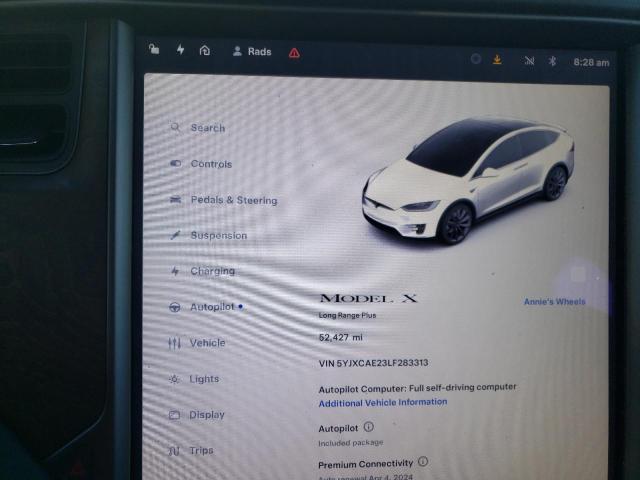Open the Lights settings
Image resolution: width=640 pixels, height=480 pixels.
tap(194, 379)
